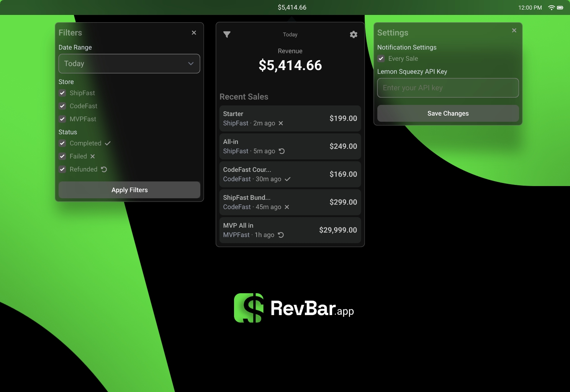Open the sales filter funnel icon
Viewport: 570px width, 392px height.
tap(227, 34)
